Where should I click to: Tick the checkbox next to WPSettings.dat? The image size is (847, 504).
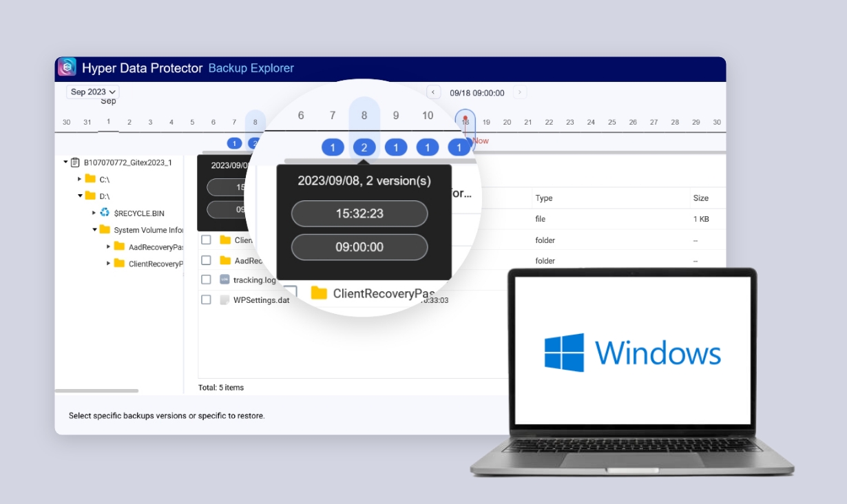coord(206,300)
